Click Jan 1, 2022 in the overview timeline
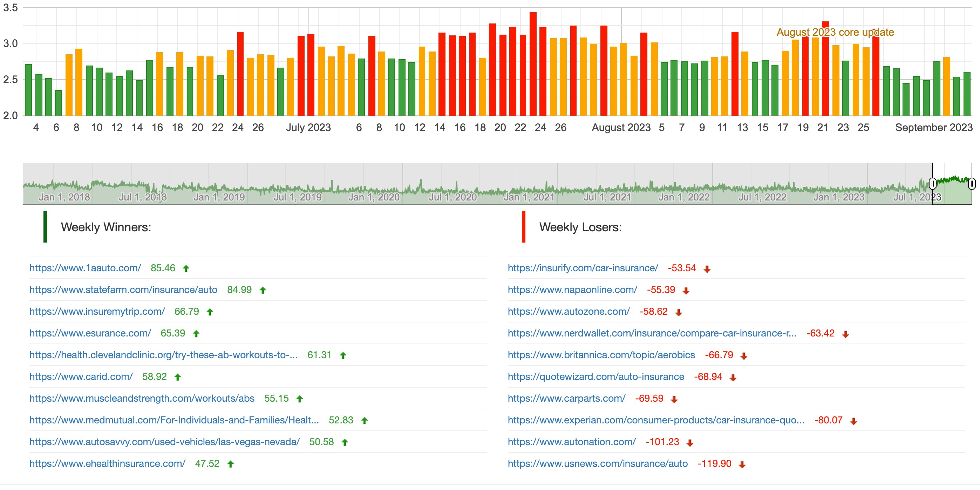 684,197
